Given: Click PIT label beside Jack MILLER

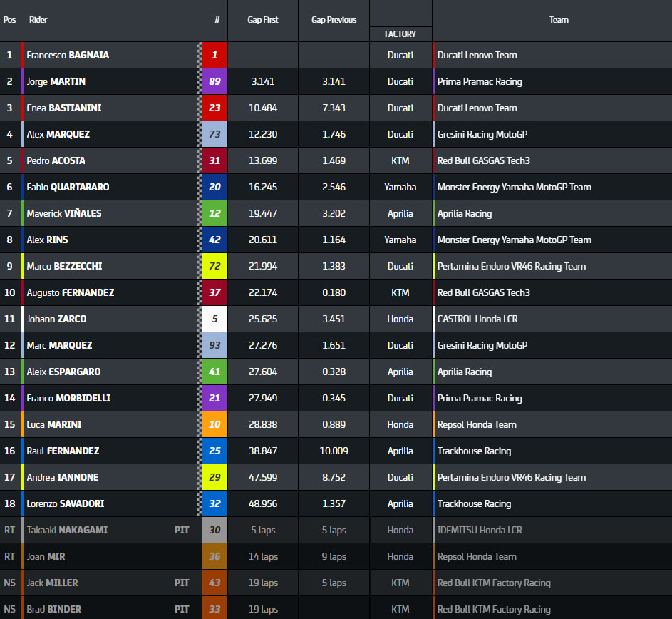Looking at the screenshot, I should (182, 583).
